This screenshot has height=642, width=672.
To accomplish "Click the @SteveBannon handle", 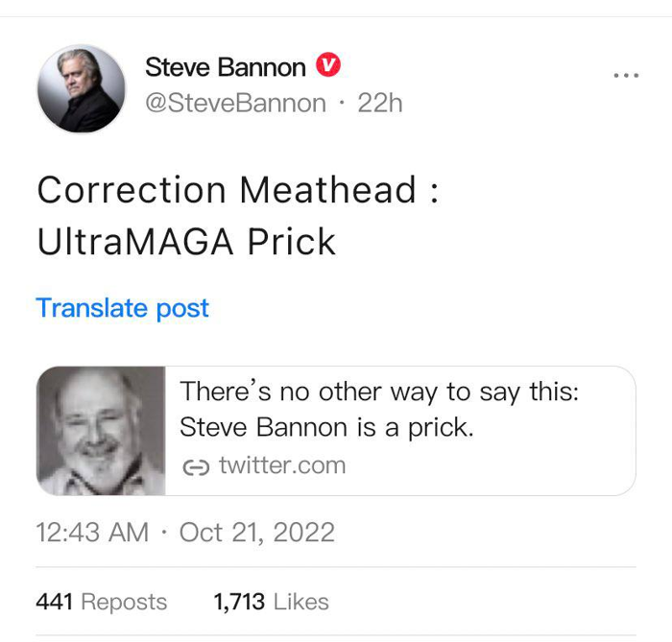I will coord(235,103).
